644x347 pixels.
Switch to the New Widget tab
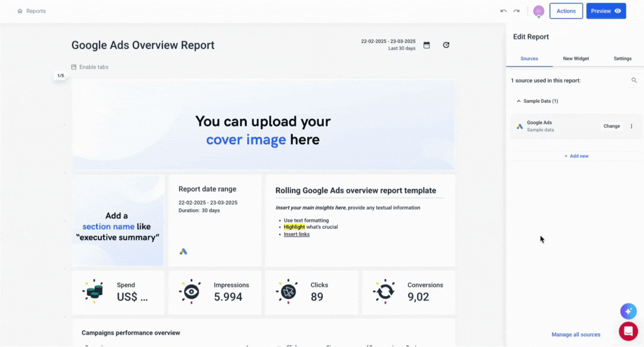[x=576, y=59]
